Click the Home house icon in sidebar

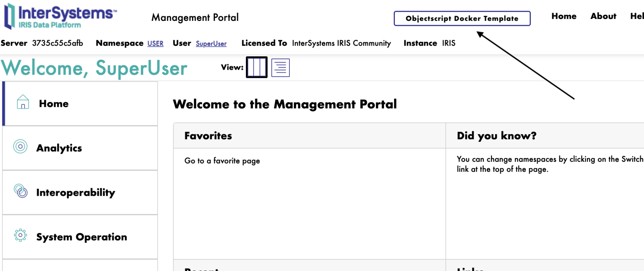(x=23, y=102)
